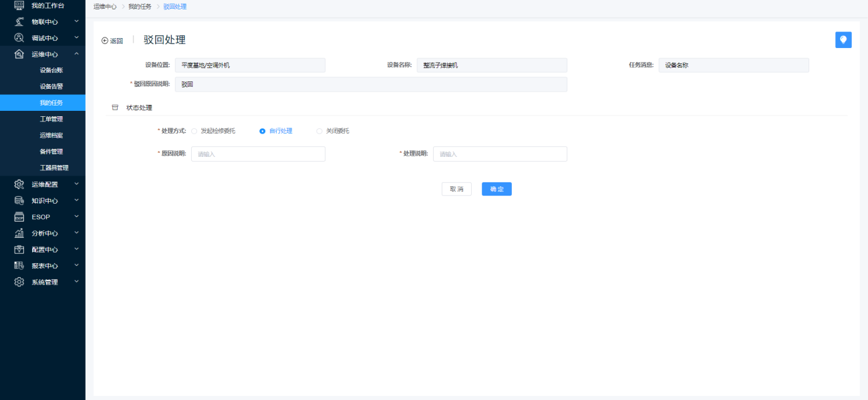
Task: Select the 自行处理 radio option
Action: pos(262,131)
